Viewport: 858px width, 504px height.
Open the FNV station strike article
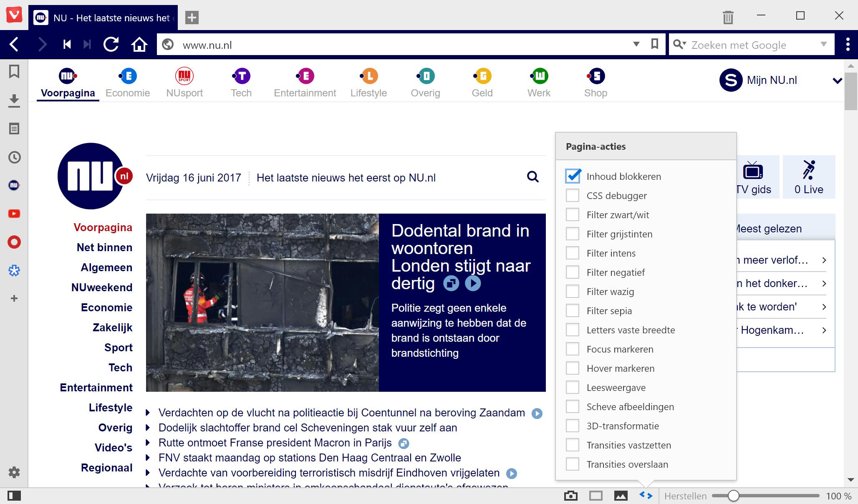309,458
